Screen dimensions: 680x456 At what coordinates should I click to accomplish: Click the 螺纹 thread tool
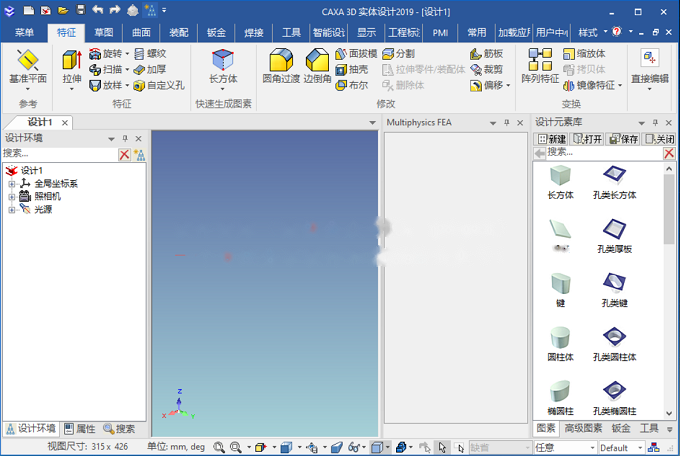point(150,54)
